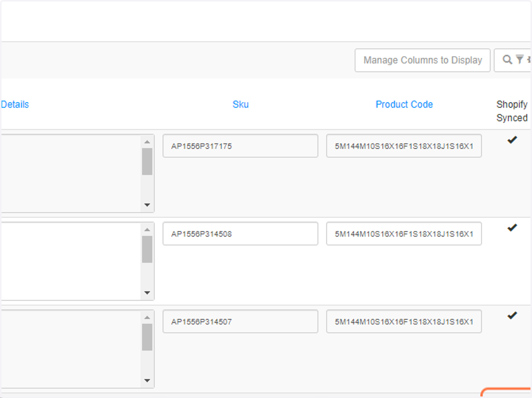
Task: Click scrollbar thumb in AP1556P314508 details box
Action: [147, 249]
